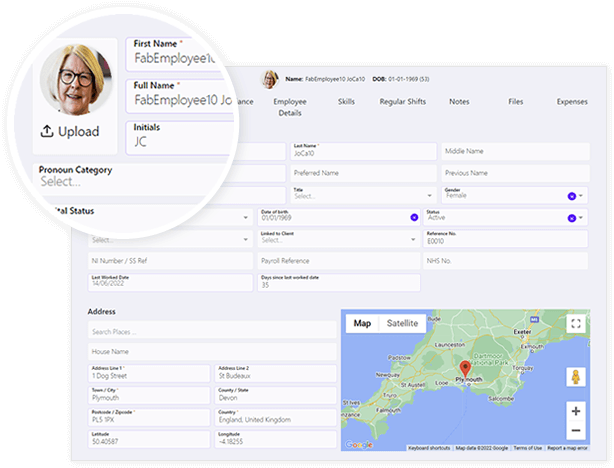The height and width of the screenshot is (468, 614).
Task: Click the Reference No. field
Action: [x=505, y=239]
